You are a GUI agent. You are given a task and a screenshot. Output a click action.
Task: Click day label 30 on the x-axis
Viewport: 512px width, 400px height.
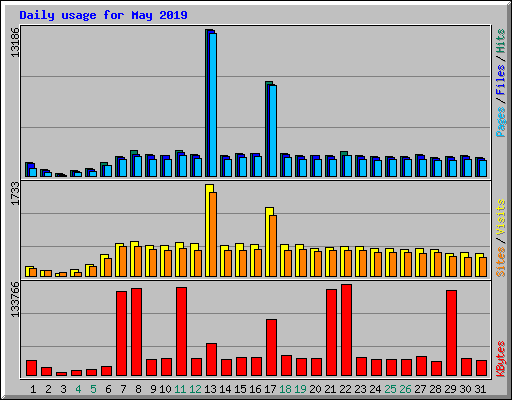465,389
